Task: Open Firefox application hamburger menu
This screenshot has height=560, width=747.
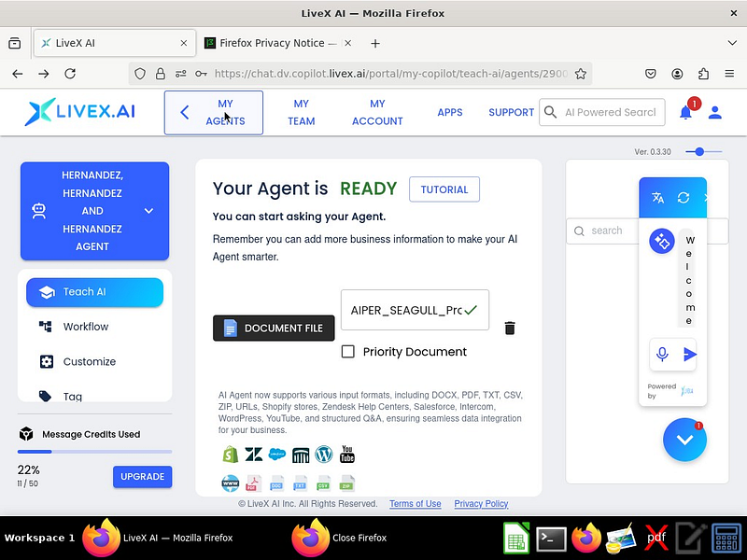Action: pyautogui.click(x=729, y=74)
